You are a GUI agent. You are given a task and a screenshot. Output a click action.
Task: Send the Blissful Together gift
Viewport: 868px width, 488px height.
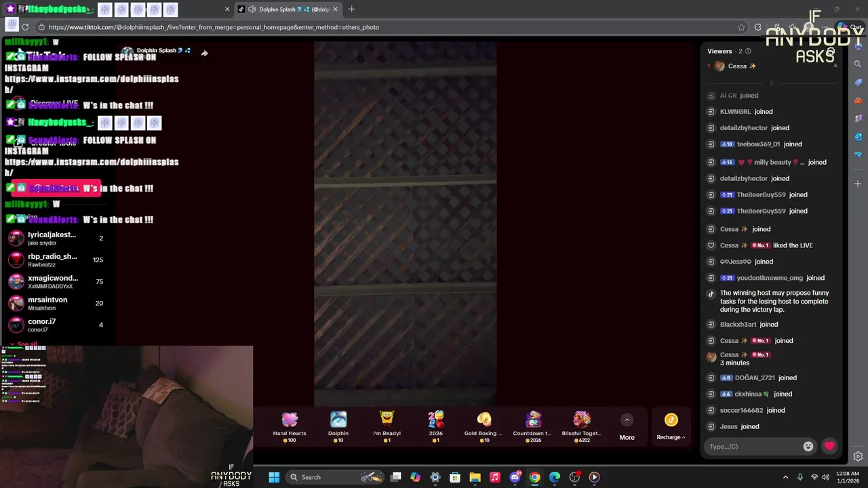581,427
